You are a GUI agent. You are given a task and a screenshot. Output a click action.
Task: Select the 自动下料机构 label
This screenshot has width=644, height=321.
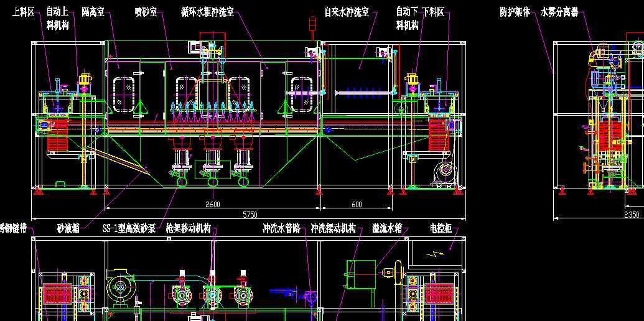coord(408,19)
